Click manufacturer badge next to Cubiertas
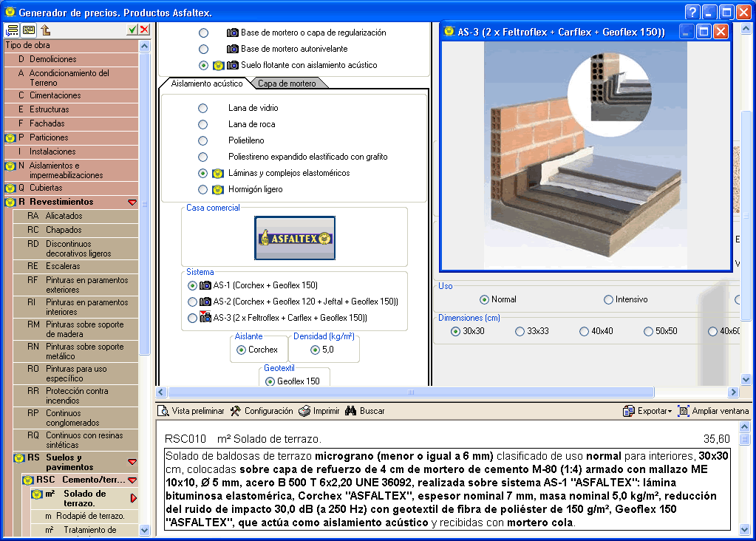The image size is (756, 541). coord(10,188)
